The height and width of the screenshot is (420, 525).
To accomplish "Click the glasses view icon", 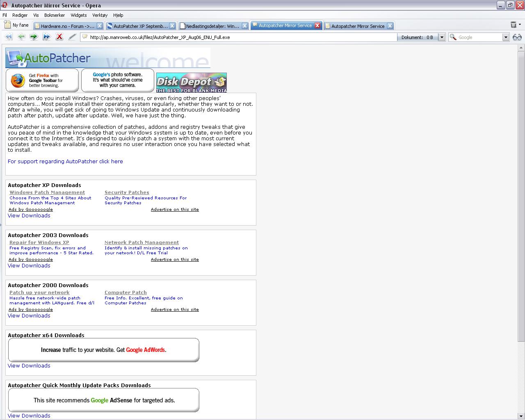I will [517, 37].
